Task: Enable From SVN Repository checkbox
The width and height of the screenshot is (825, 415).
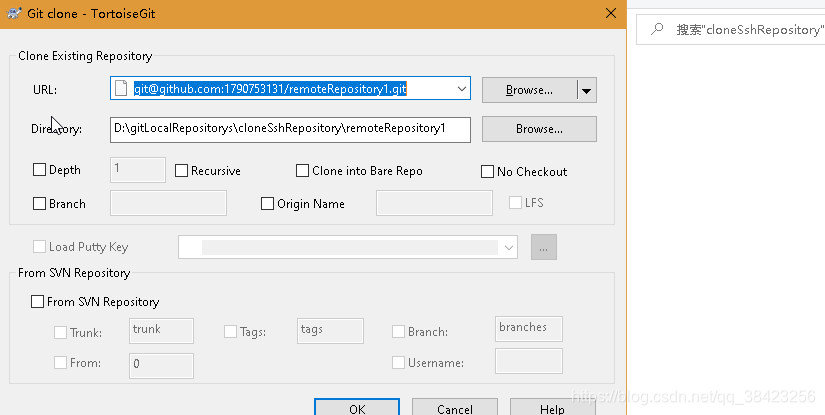Action: tap(37, 301)
